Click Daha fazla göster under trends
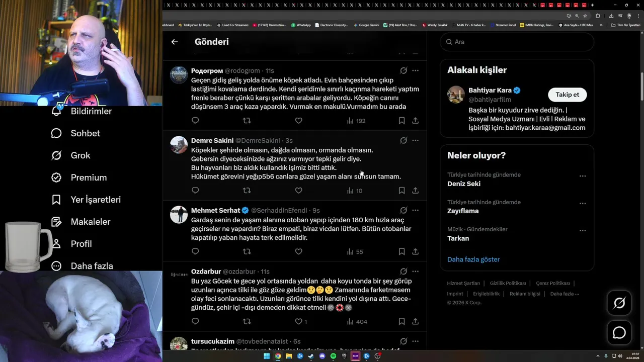Image resolution: width=644 pixels, height=362 pixels. (473, 259)
